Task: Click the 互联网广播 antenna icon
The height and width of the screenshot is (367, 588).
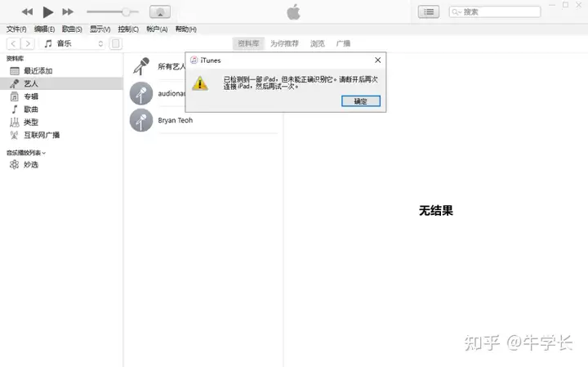Action: 14,135
